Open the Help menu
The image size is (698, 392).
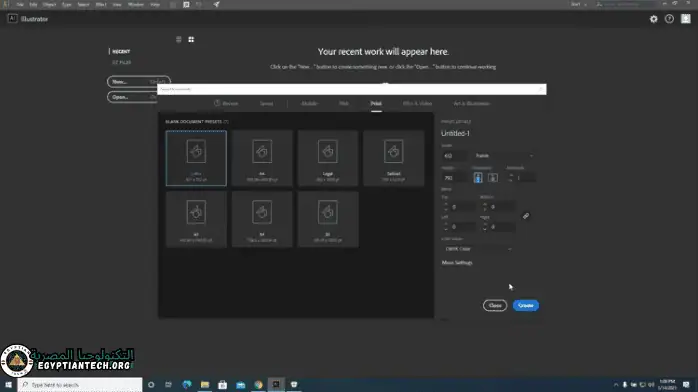click(x=155, y=4)
